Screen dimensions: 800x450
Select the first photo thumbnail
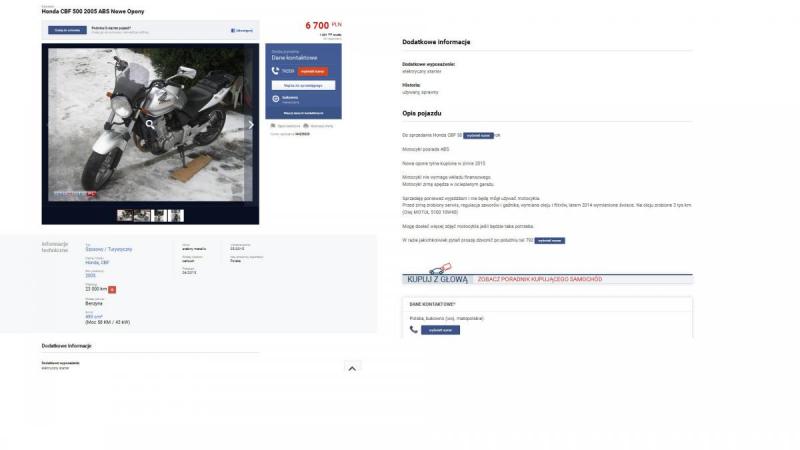pyautogui.click(x=124, y=215)
